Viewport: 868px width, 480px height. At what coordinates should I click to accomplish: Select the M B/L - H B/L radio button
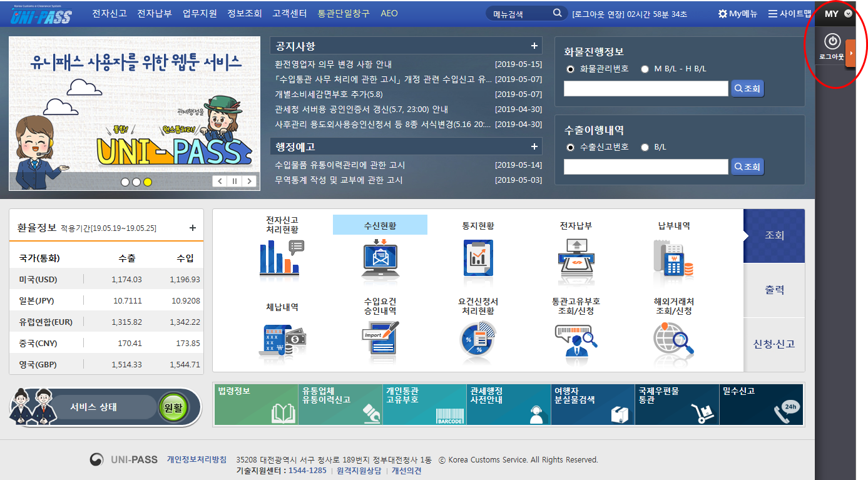point(645,69)
